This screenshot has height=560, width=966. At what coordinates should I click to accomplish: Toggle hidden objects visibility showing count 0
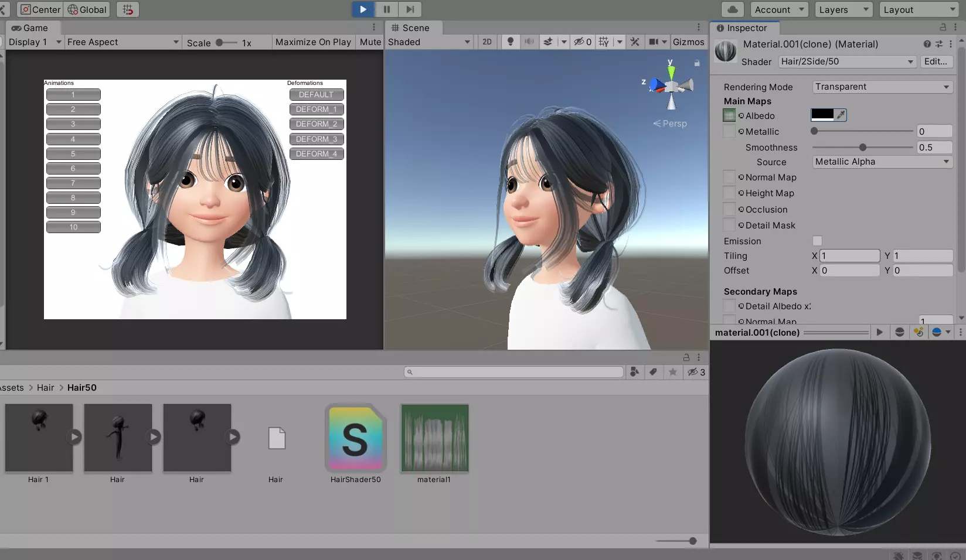click(582, 42)
